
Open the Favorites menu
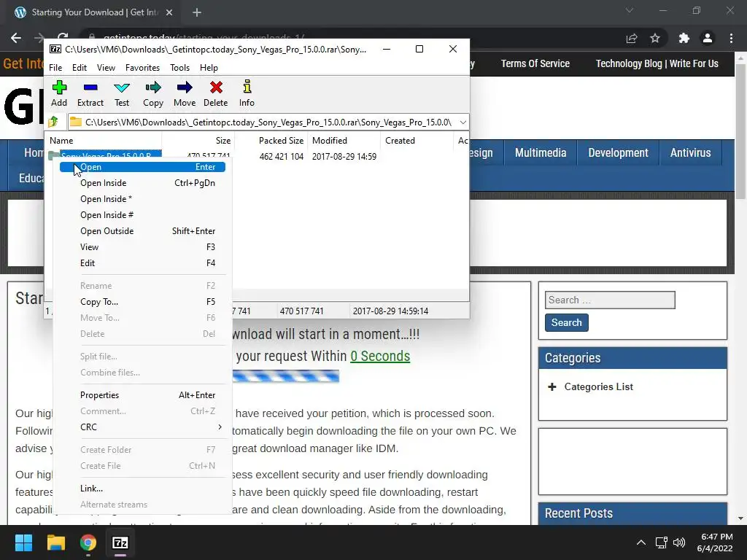click(x=142, y=68)
